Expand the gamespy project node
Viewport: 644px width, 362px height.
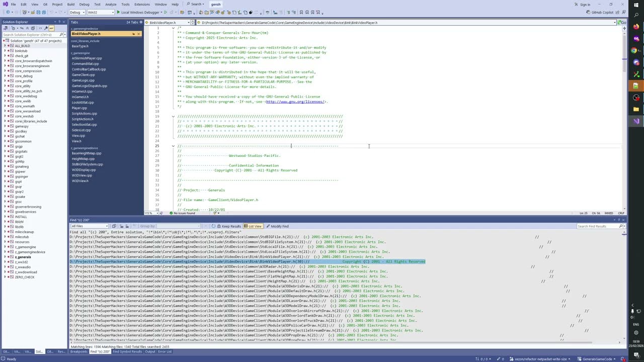6,126
